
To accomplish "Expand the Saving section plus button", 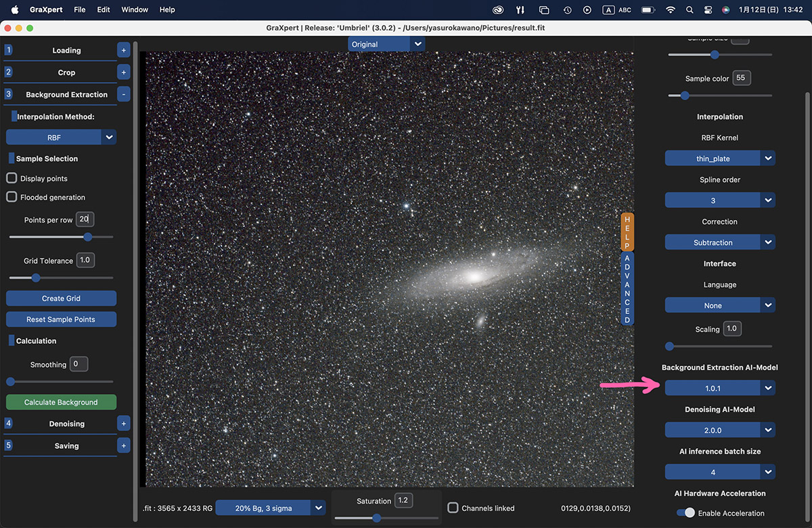I will [x=123, y=445].
